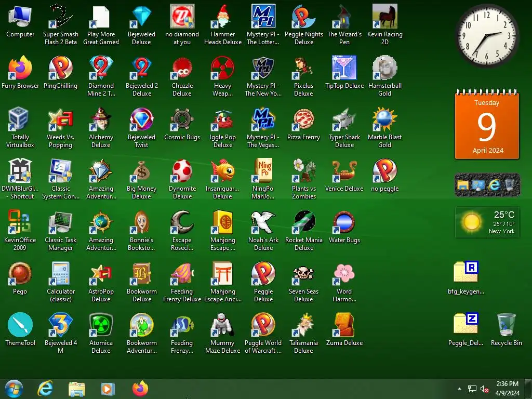Select the TipTop Deluxe cocktail icon
532x399 pixels.
pyautogui.click(x=344, y=68)
